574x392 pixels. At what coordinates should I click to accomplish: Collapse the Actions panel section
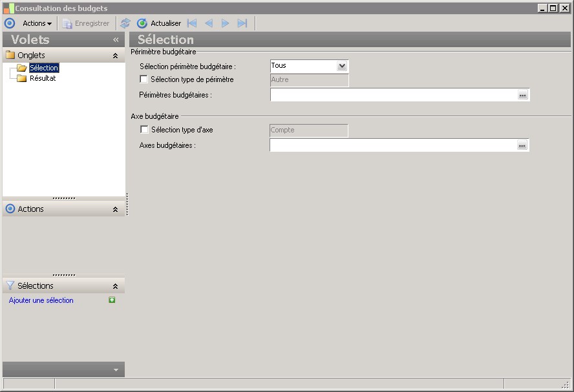[x=115, y=209]
